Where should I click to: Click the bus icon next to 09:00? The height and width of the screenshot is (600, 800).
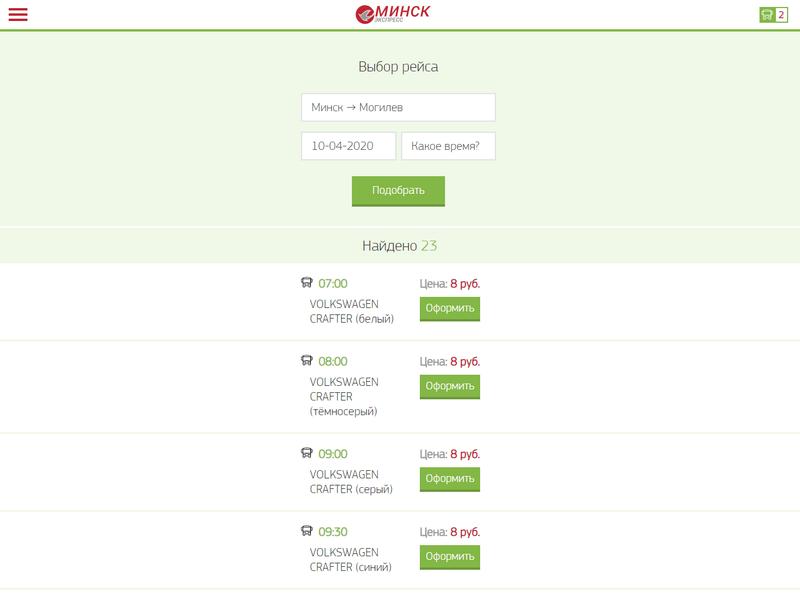click(307, 453)
